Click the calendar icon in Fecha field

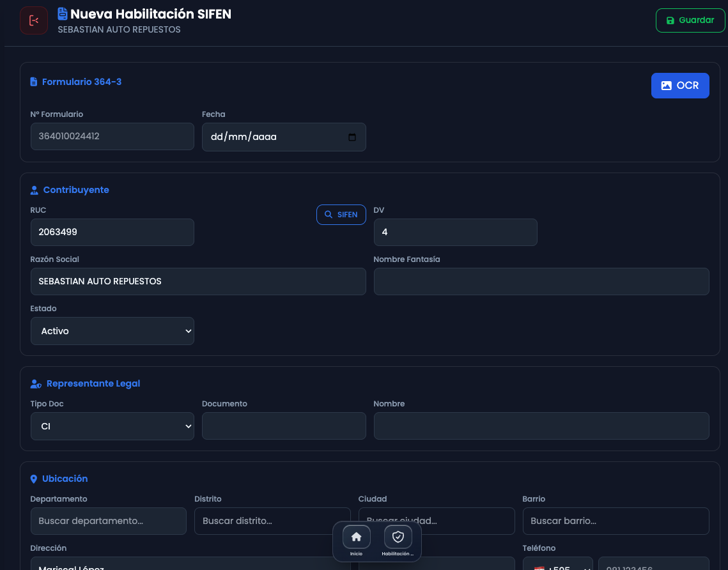click(x=352, y=137)
